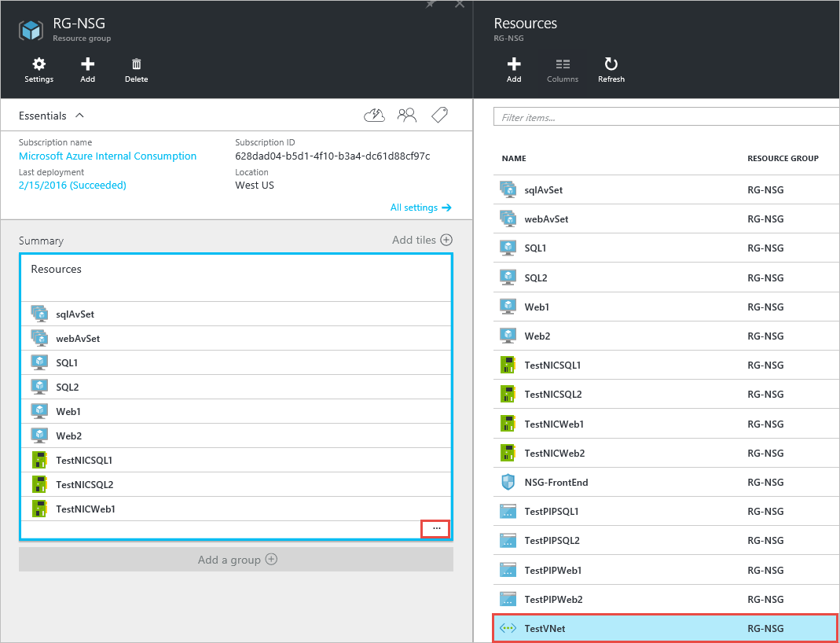840x643 pixels.
Task: Open the 2/15/2016 (Succeeded) deployment link
Action: pyautogui.click(x=72, y=186)
